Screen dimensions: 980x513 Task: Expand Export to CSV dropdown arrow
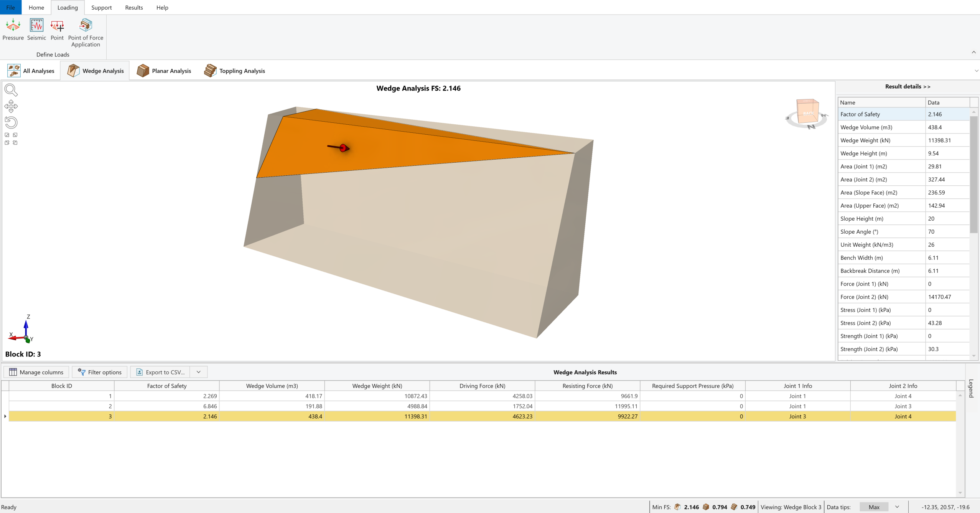tap(199, 372)
